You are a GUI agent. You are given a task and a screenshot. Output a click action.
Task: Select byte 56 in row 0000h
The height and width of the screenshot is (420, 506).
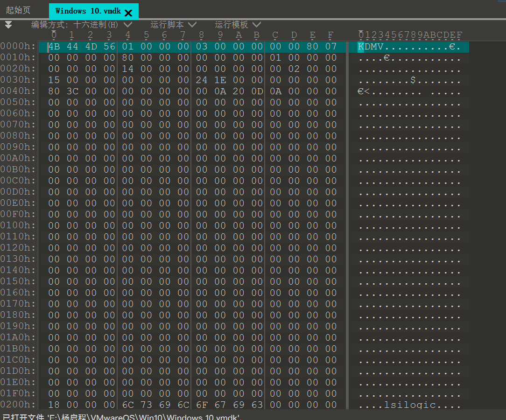point(109,47)
